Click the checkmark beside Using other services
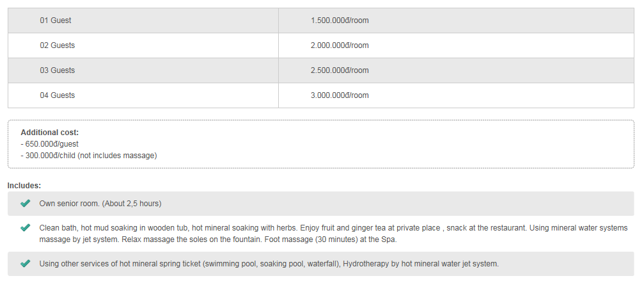This screenshot has width=644, height=292. (x=26, y=264)
